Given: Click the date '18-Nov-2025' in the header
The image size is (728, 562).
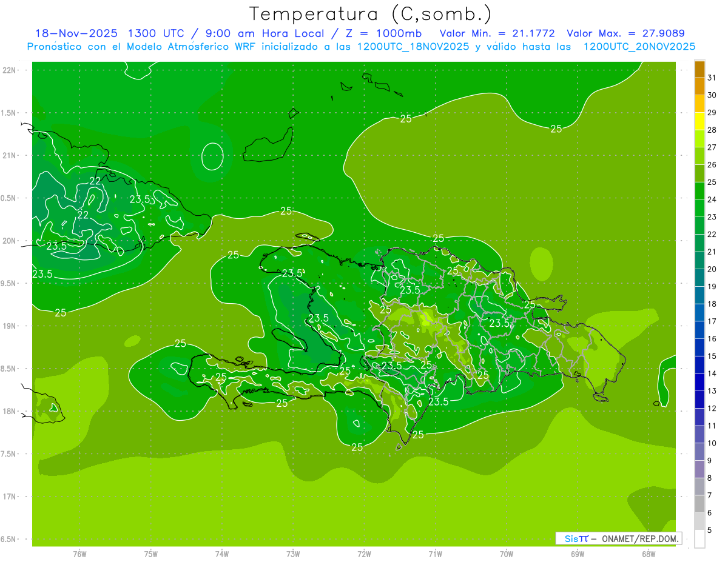Looking at the screenshot, I should 75,33.
